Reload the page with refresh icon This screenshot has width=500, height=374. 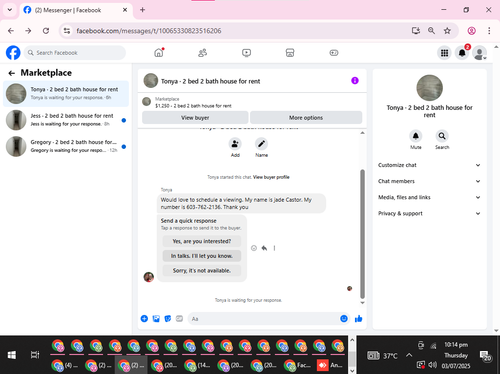coord(46,31)
